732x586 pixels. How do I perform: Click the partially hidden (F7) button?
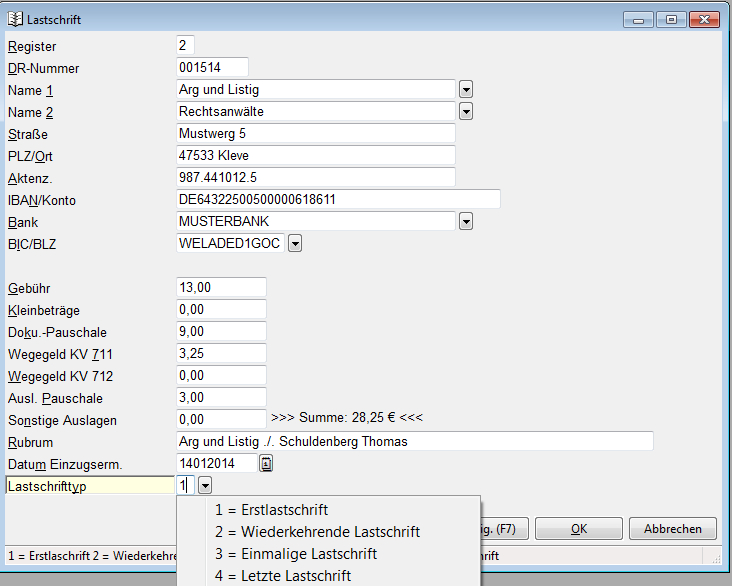coord(504,529)
